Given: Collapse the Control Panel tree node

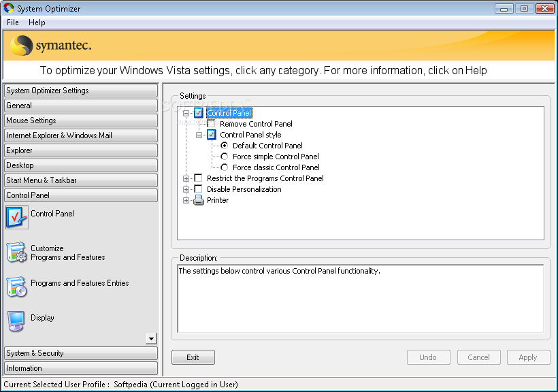Looking at the screenshot, I should (186, 113).
